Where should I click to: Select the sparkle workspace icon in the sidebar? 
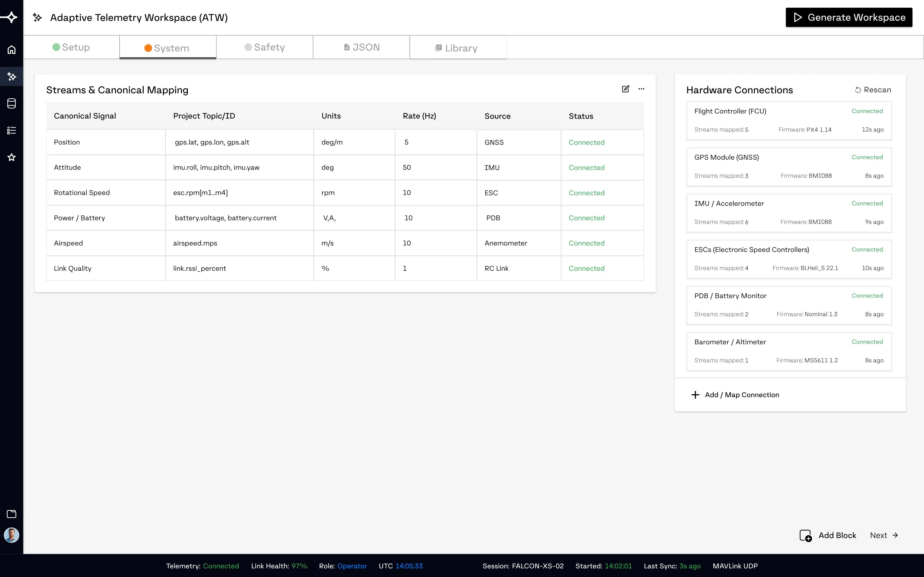click(x=12, y=77)
